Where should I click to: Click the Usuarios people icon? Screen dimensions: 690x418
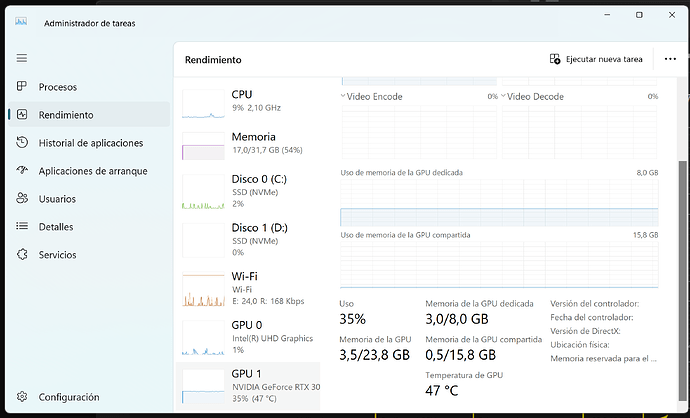tap(22, 198)
